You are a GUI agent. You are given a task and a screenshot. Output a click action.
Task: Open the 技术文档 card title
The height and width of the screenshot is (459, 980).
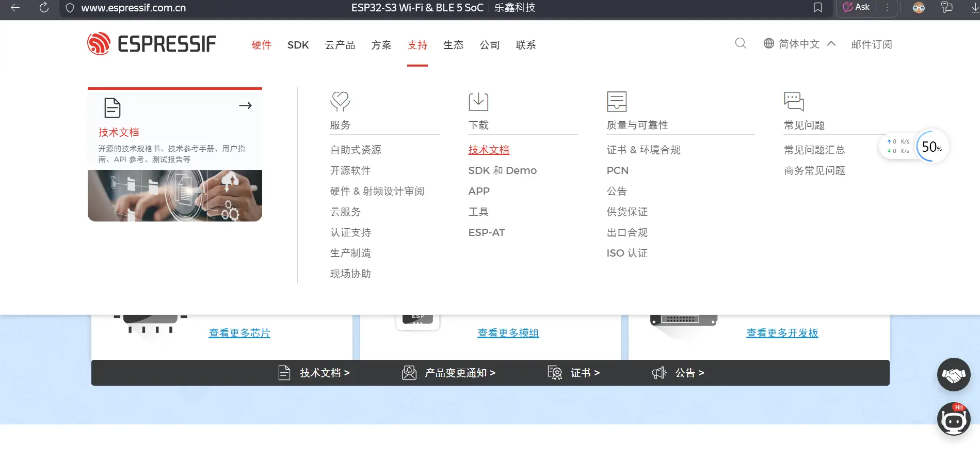tap(119, 132)
